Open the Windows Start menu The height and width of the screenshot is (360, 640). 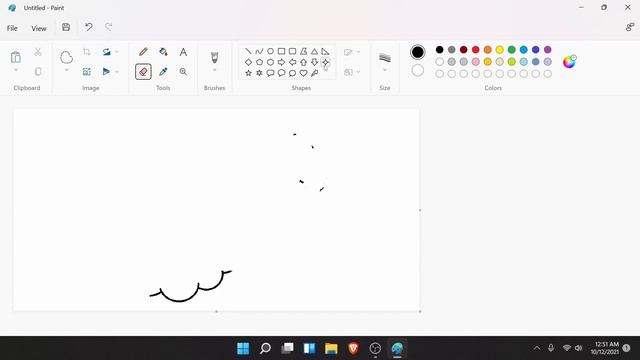pyautogui.click(x=243, y=348)
